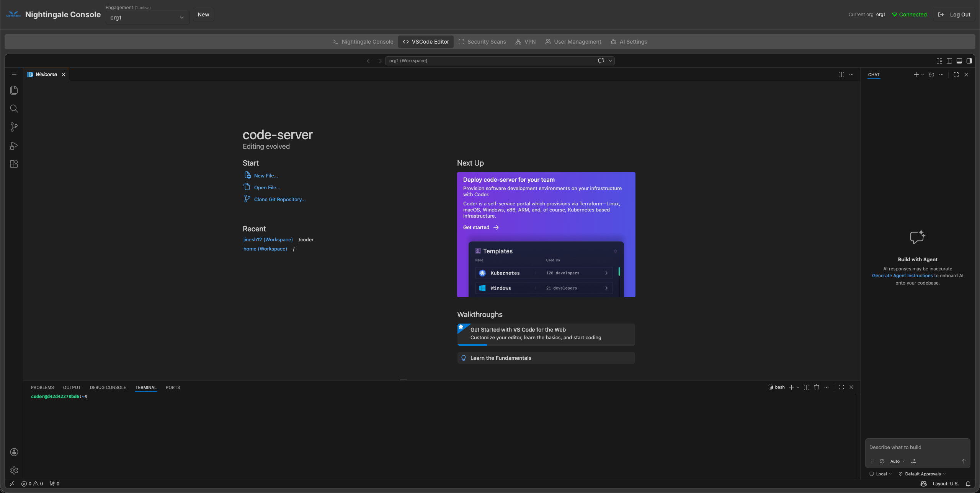Image resolution: width=980 pixels, height=493 pixels.
Task: Switch to the Security Scans tab
Action: point(482,42)
